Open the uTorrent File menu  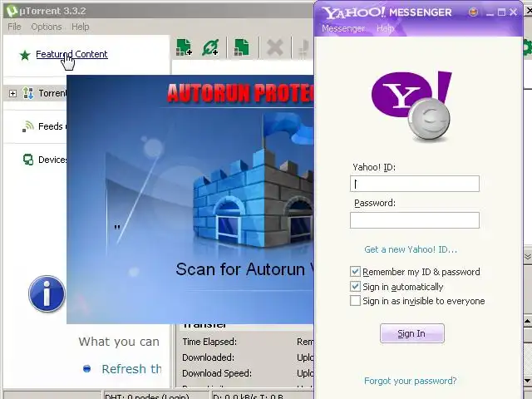14,27
